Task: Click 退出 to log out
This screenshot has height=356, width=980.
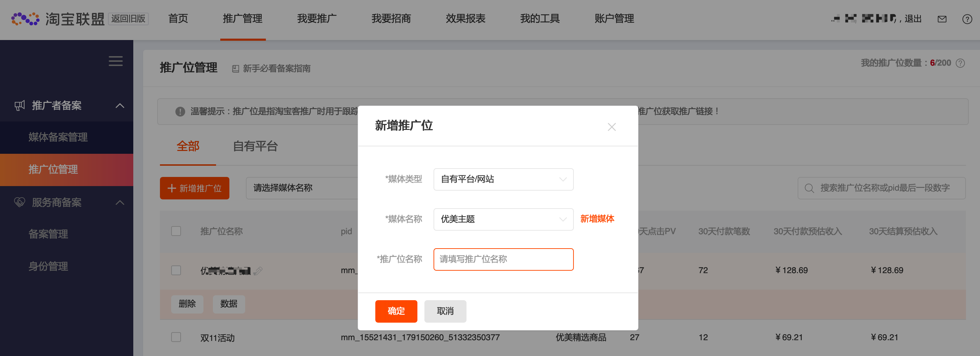Action: [913, 19]
